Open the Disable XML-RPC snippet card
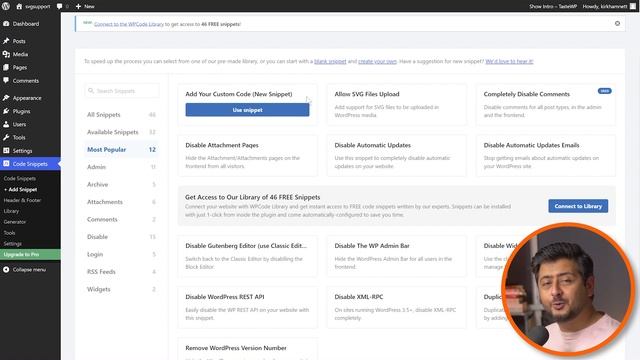 click(396, 307)
